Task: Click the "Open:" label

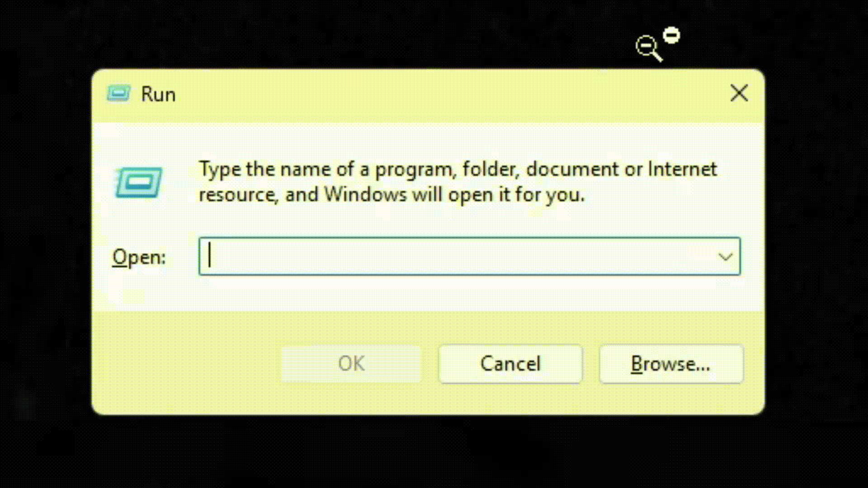Action: tap(139, 257)
